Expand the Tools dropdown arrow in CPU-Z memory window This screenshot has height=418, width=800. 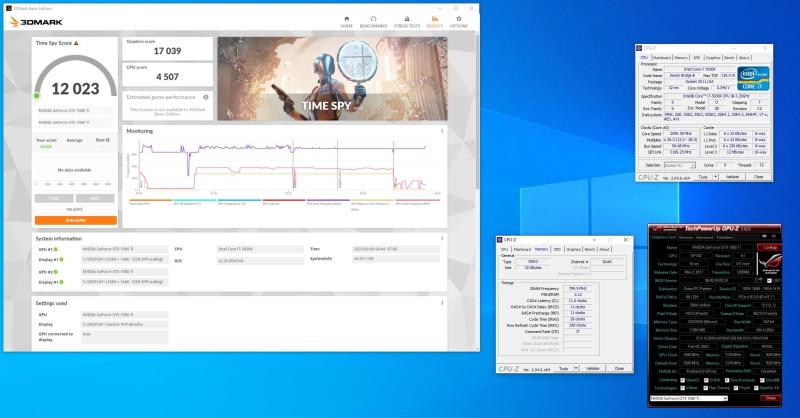click(x=577, y=368)
